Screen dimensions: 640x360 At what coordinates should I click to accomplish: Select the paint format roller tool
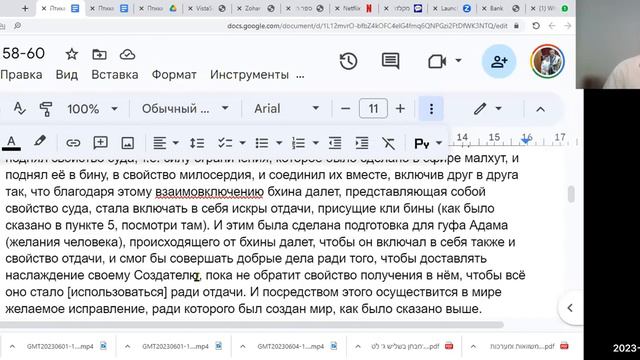click(x=46, y=109)
